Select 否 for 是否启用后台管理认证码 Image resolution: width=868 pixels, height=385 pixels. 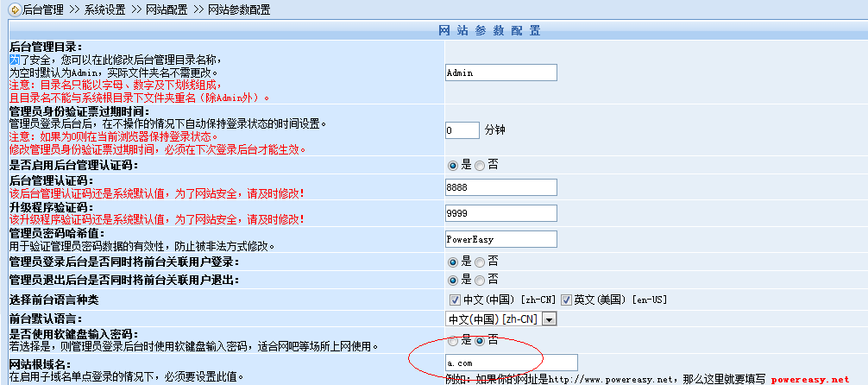[x=480, y=165]
